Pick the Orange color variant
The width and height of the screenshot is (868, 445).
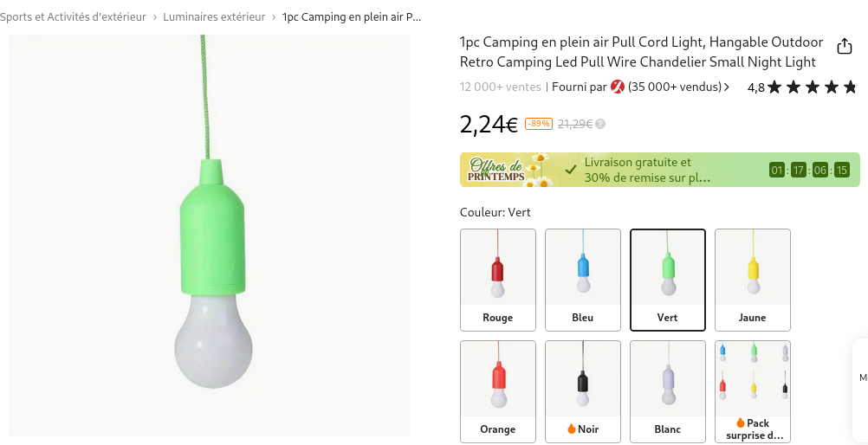click(x=498, y=390)
